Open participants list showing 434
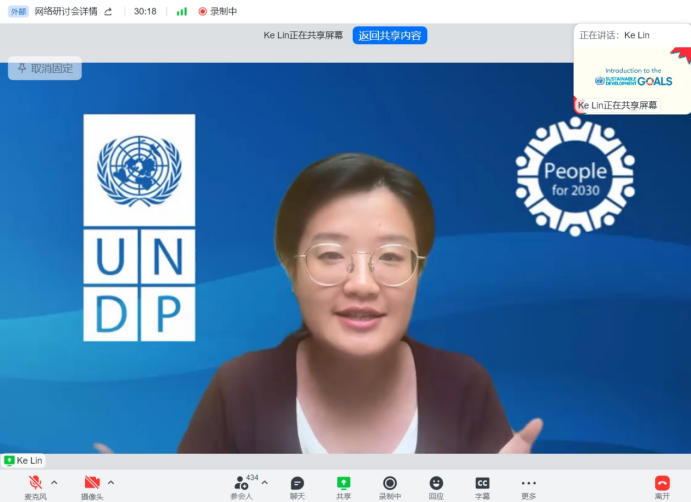Screen dimensions: 691x502 click(x=243, y=487)
